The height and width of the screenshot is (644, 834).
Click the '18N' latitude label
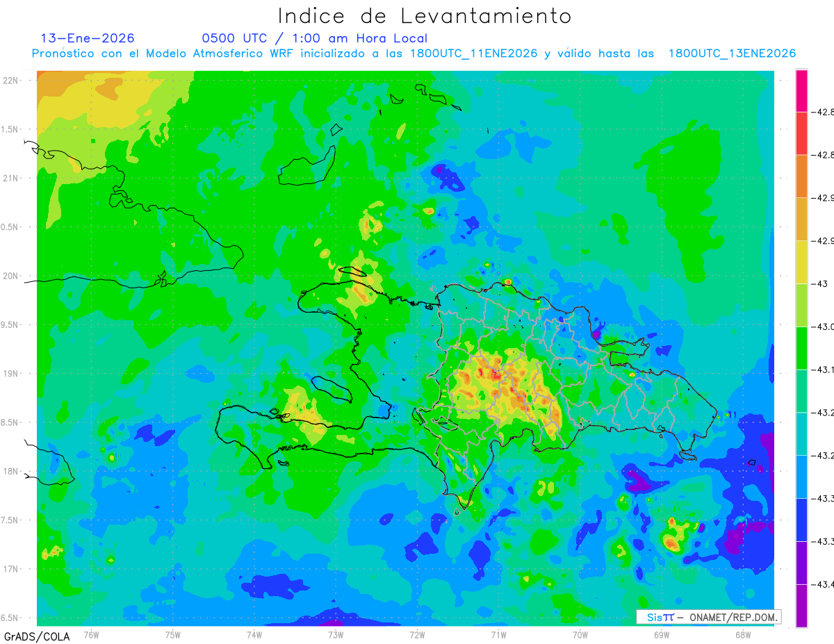coord(10,471)
